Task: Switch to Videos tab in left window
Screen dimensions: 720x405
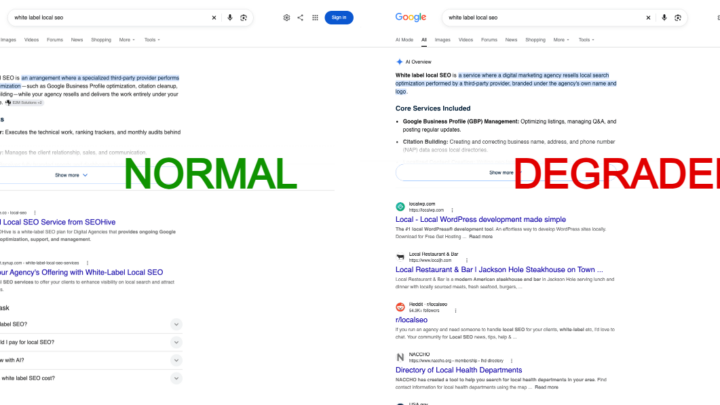Action: coord(31,40)
